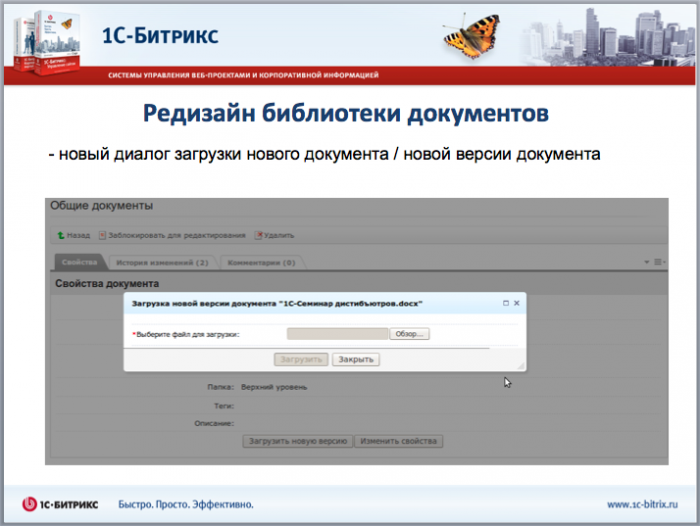Click the 1С-Битрикс header title
Image resolution: width=700 pixels, height=526 pixels.
click(x=160, y=36)
